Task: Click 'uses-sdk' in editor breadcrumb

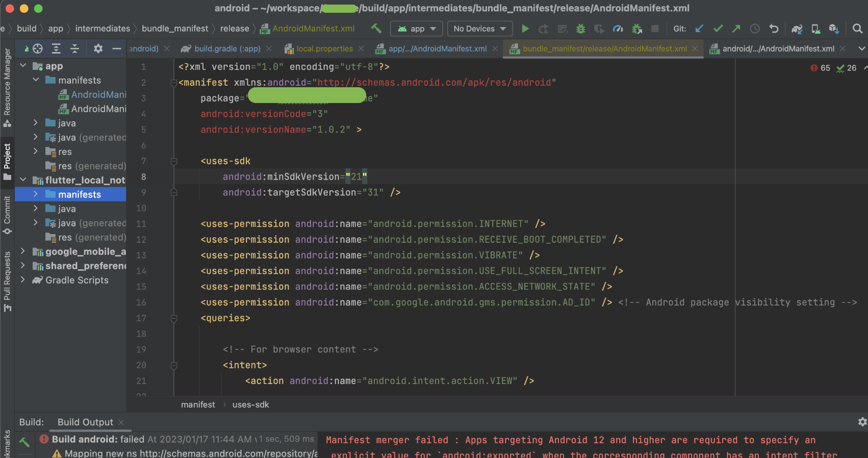Action: point(250,404)
